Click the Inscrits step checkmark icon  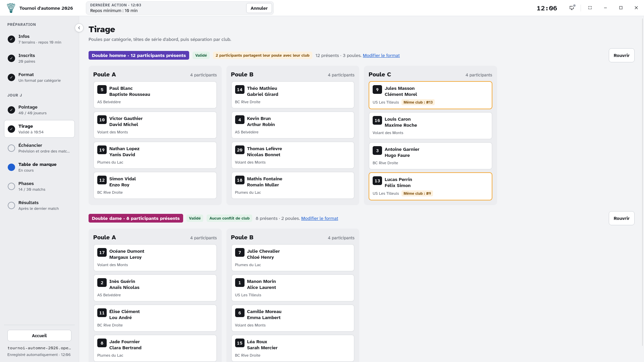point(11,58)
